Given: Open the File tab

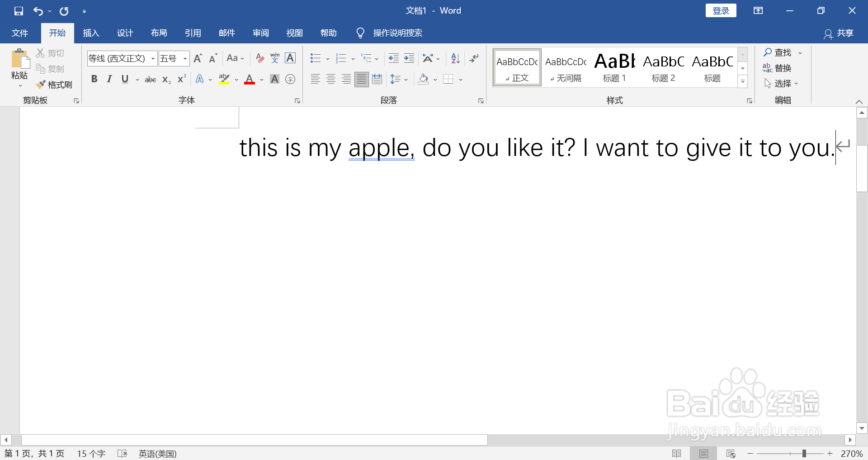Looking at the screenshot, I should pyautogui.click(x=20, y=33).
